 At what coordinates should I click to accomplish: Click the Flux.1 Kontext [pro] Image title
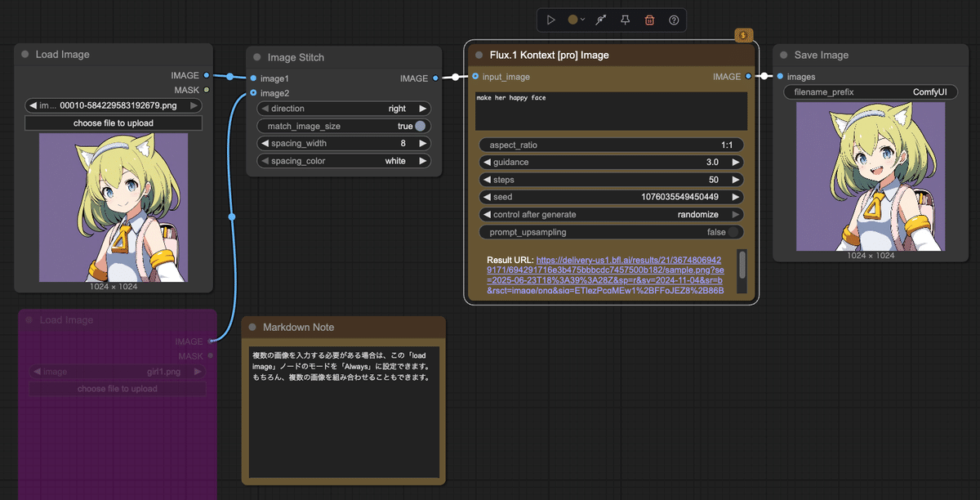(x=549, y=56)
